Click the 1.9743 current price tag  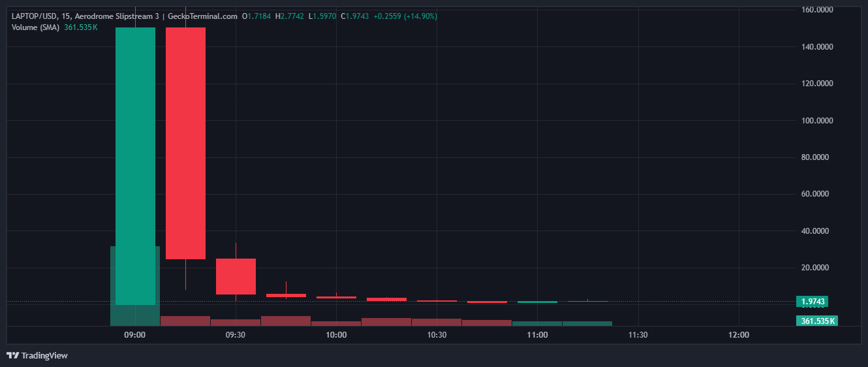pyautogui.click(x=813, y=301)
